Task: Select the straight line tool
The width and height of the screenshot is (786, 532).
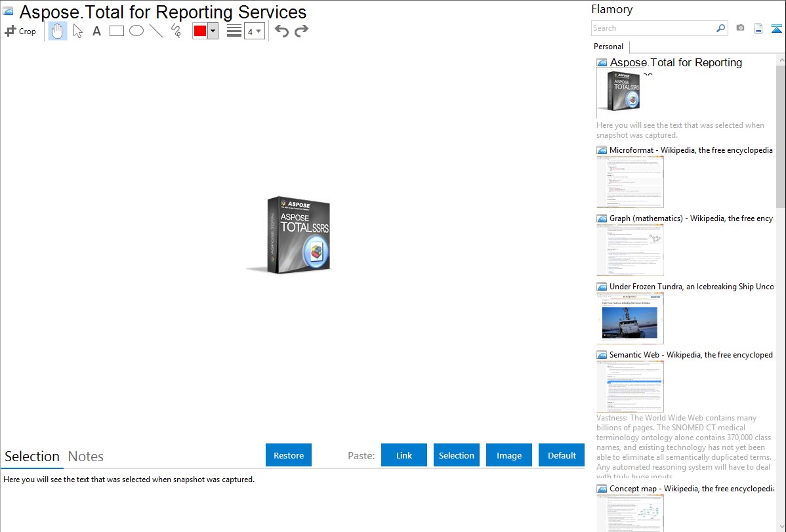Action: tap(156, 31)
